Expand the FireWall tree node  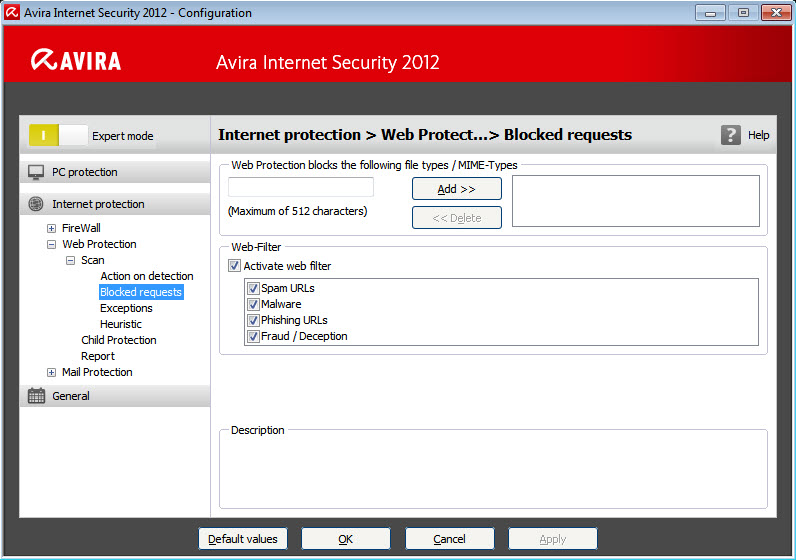tap(51, 228)
